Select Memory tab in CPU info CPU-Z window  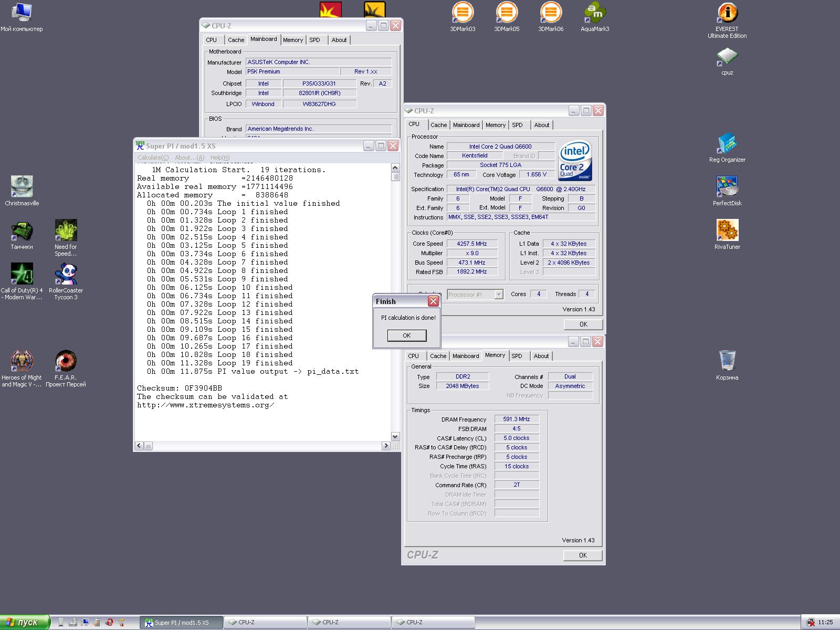tap(495, 125)
